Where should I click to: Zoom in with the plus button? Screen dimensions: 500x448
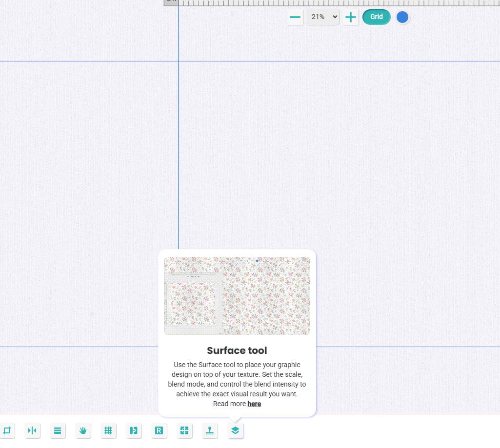(x=351, y=18)
